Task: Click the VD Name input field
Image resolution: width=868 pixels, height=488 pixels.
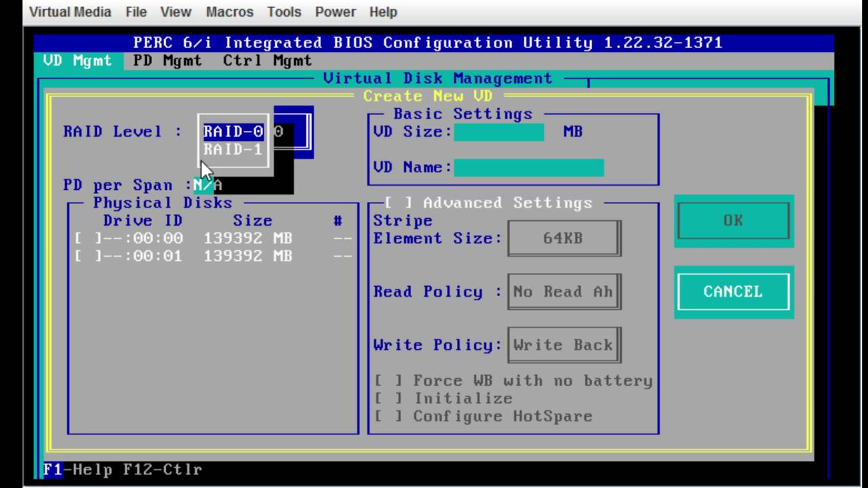Action: click(x=529, y=167)
